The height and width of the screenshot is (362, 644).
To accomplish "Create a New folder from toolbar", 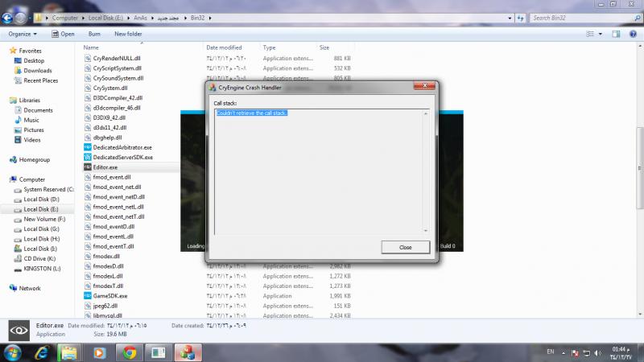I will pyautogui.click(x=128, y=34).
